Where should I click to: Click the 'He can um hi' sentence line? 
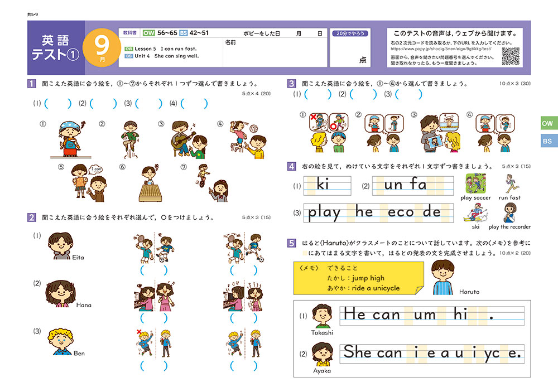432,316
